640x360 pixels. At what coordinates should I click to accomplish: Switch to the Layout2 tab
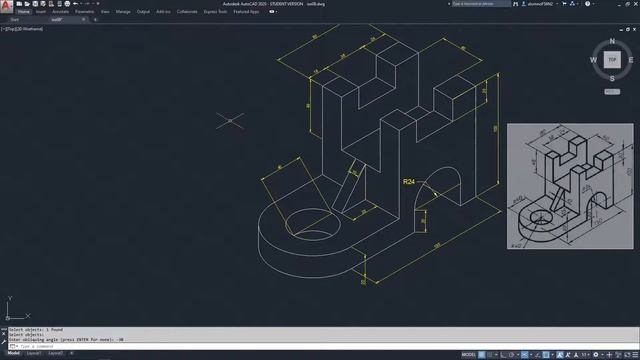click(56, 353)
